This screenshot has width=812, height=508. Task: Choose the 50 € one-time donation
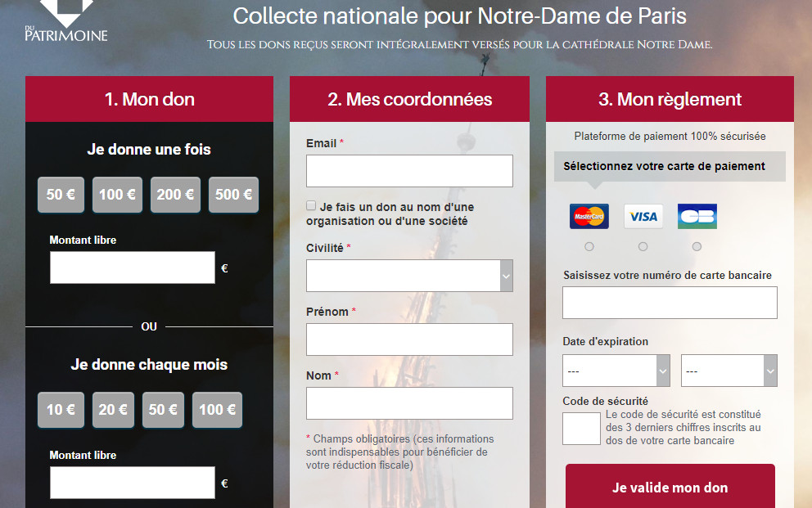(x=61, y=195)
